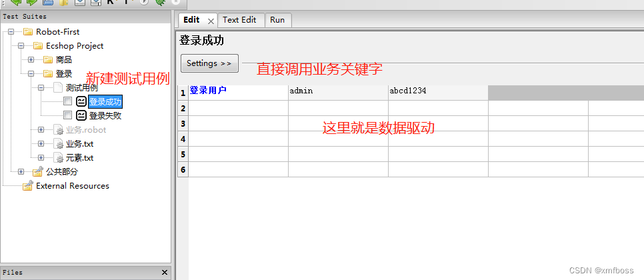This screenshot has width=644, height=280.
Task: Click the 元素.txt resource file icon
Action: click(58, 157)
